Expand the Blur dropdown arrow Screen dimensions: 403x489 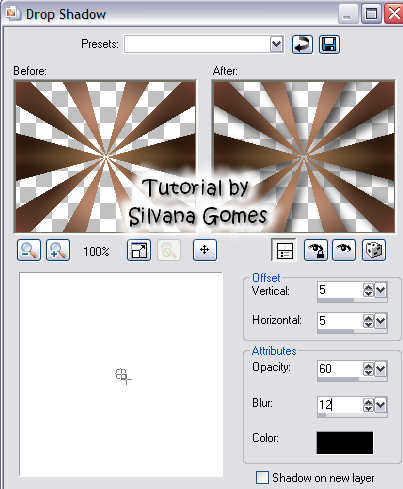(x=381, y=405)
